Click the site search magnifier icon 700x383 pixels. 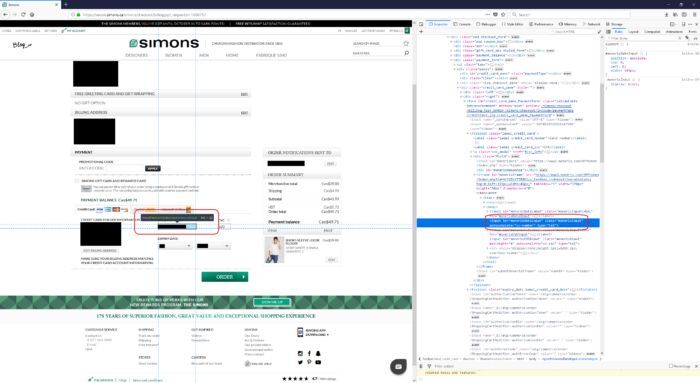tap(406, 53)
